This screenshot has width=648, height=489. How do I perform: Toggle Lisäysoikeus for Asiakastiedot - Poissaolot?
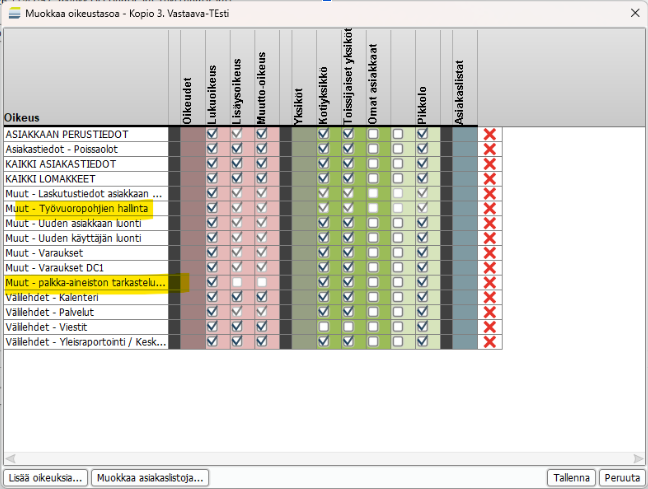(x=237, y=149)
